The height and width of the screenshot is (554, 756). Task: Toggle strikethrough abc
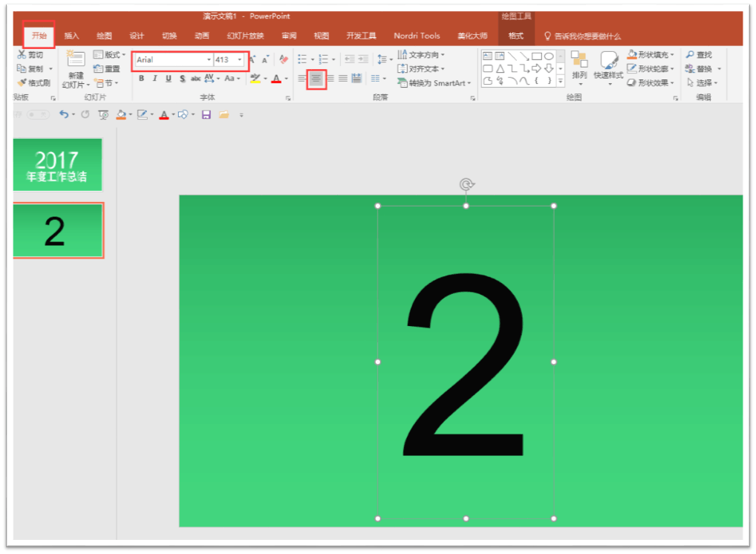195,79
